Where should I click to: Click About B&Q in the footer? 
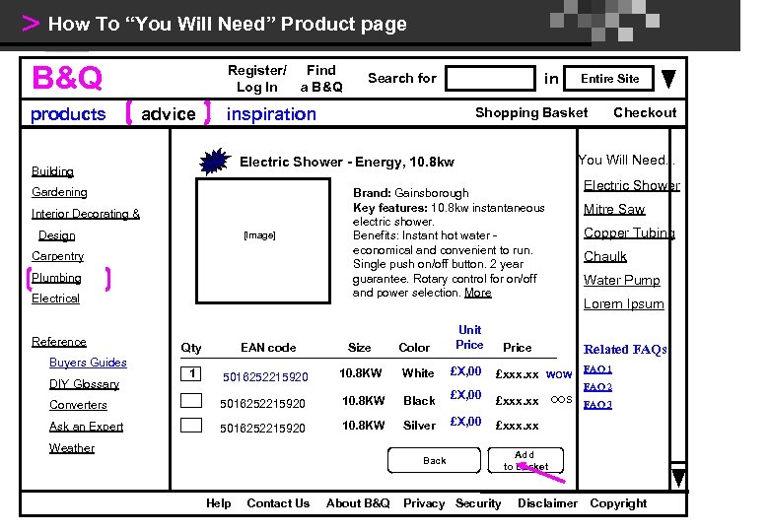[358, 503]
